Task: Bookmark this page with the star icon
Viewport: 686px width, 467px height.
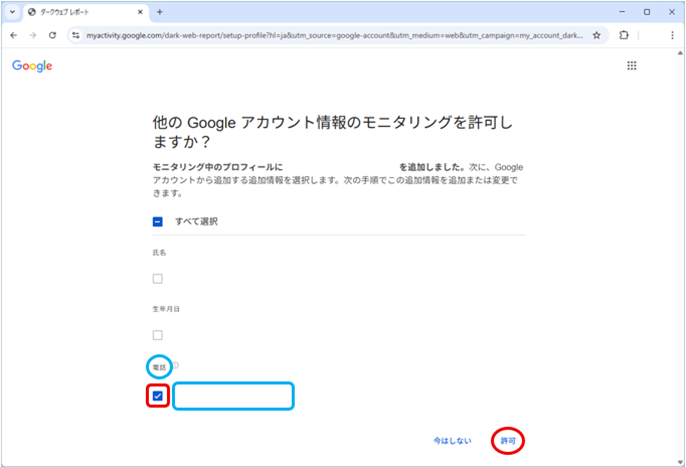Action: click(x=597, y=34)
